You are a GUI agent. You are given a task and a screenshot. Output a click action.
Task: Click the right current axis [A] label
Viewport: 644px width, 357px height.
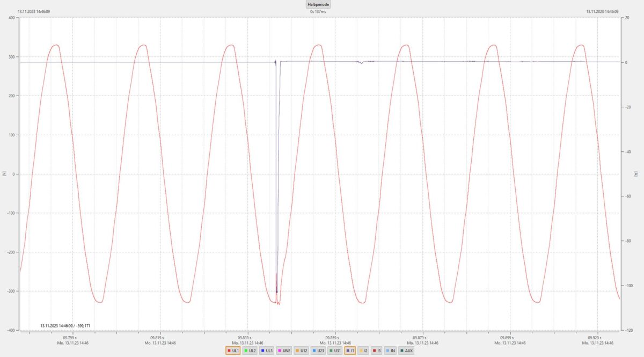[635, 174]
